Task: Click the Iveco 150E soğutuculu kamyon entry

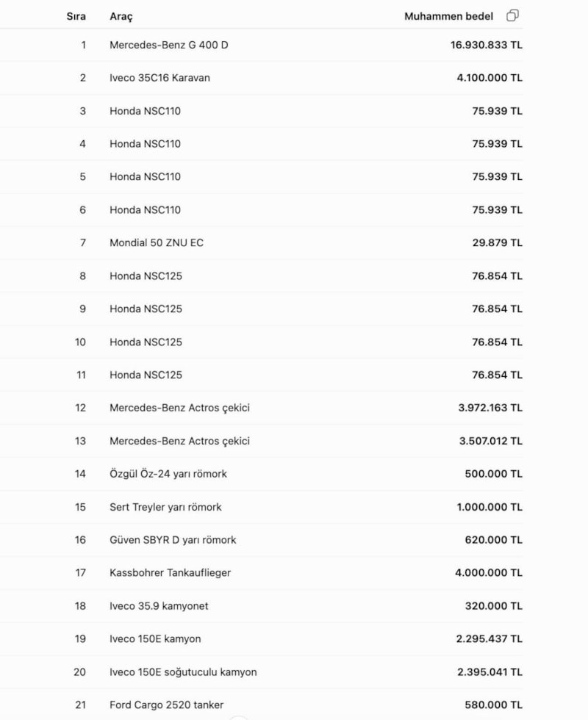Action: 183,672
